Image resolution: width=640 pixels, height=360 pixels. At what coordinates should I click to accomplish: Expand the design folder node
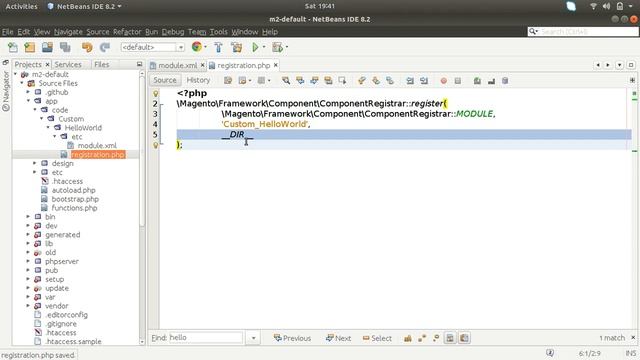tap(35, 163)
